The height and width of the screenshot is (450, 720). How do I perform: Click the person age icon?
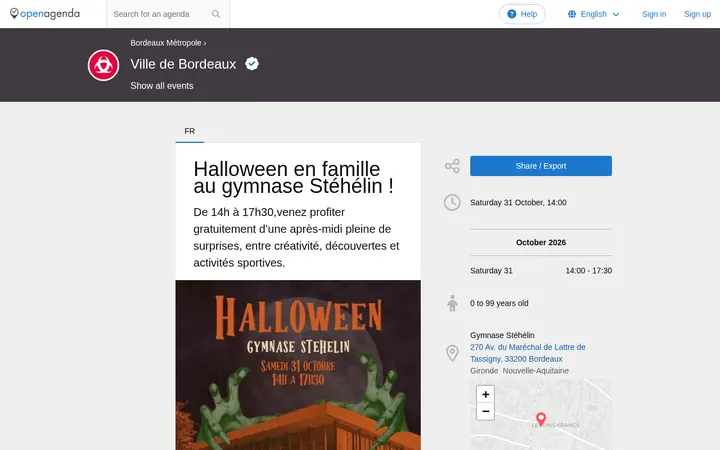click(x=452, y=303)
